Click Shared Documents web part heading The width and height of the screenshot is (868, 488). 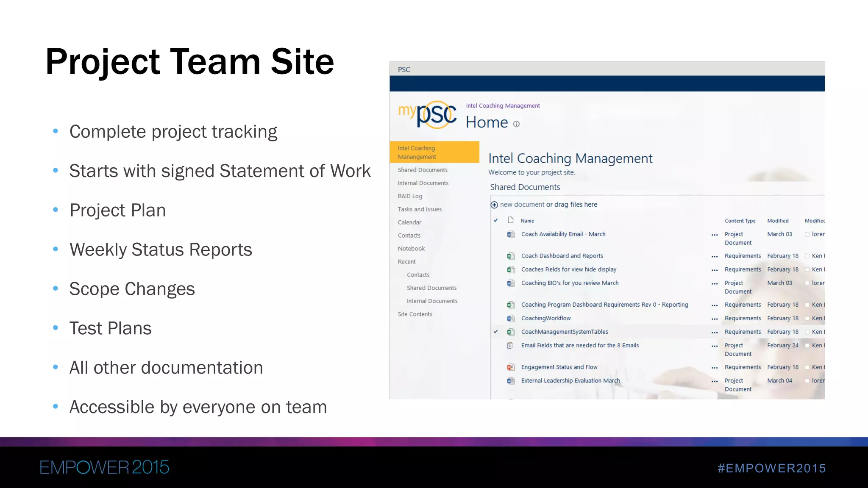(525, 187)
